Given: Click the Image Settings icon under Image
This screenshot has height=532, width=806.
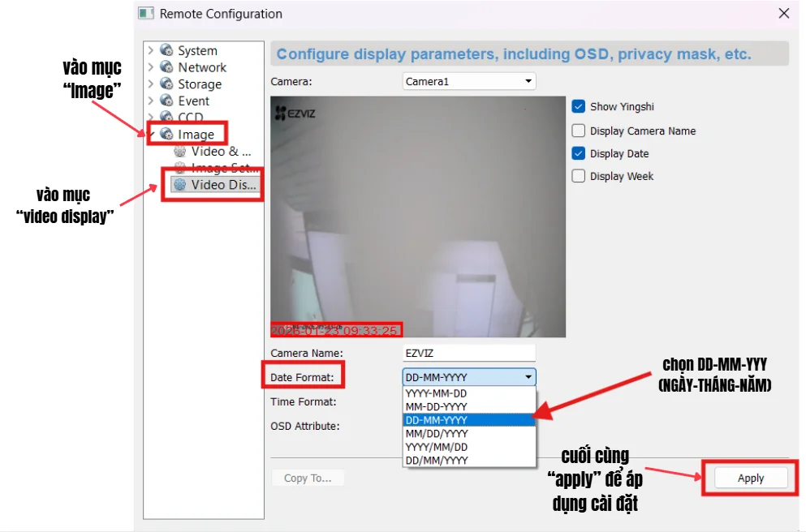Looking at the screenshot, I should [x=180, y=168].
